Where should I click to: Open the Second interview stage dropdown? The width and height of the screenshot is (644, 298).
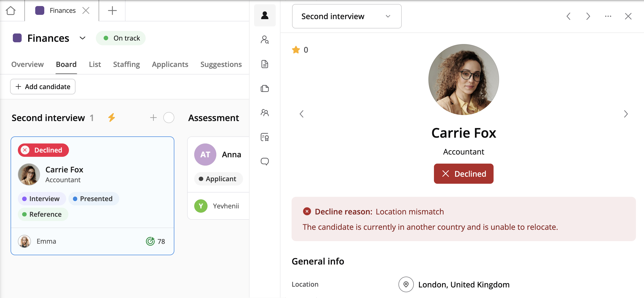click(346, 16)
